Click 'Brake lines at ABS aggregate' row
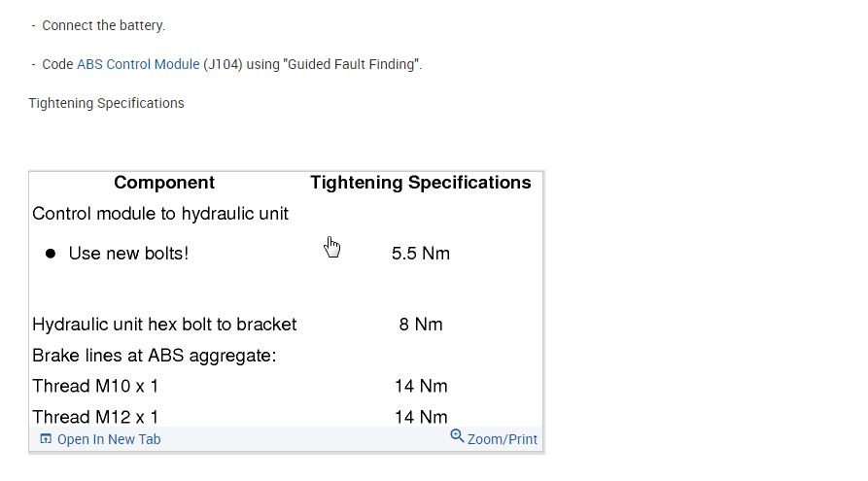The width and height of the screenshot is (868, 481). tap(155, 356)
